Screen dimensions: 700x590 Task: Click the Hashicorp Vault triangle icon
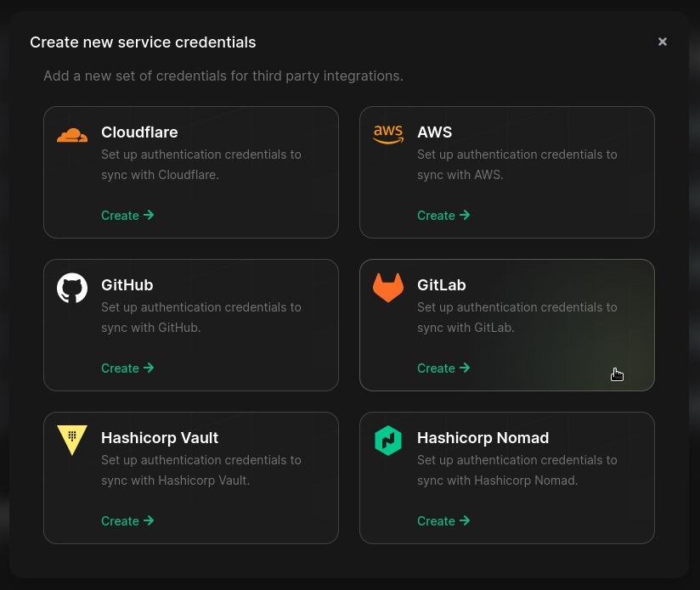(72, 440)
